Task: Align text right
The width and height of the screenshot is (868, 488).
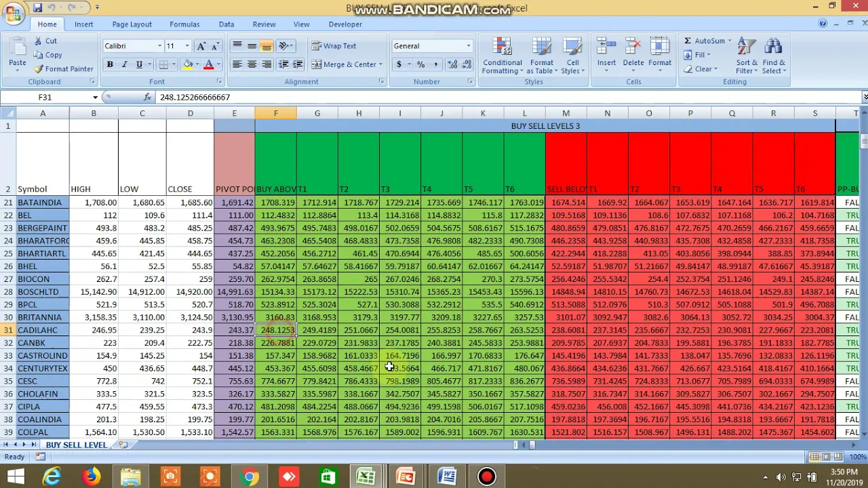Action: (x=267, y=64)
